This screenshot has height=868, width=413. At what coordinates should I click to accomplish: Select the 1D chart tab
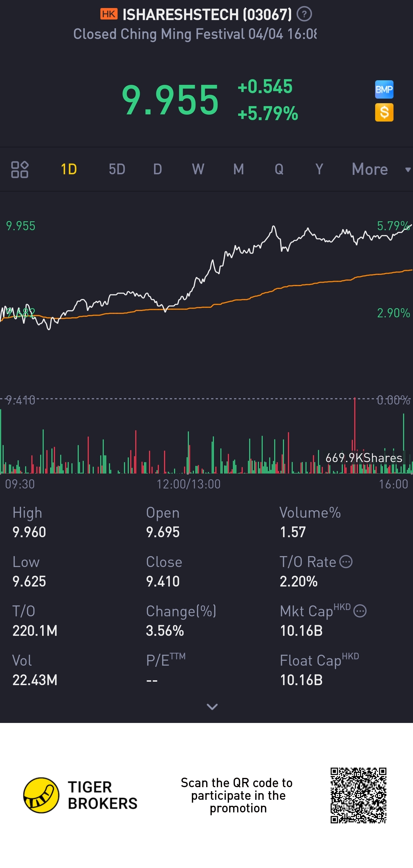coord(69,169)
